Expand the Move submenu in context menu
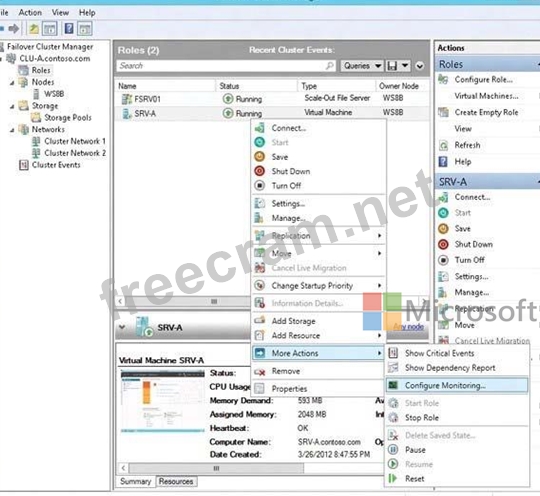This screenshot has width=540, height=496. click(x=379, y=253)
